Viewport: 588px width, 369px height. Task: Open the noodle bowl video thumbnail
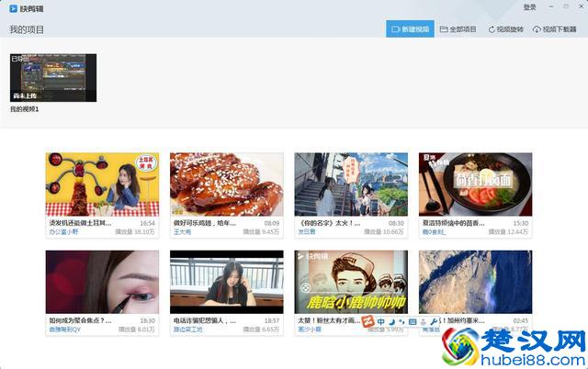click(476, 184)
